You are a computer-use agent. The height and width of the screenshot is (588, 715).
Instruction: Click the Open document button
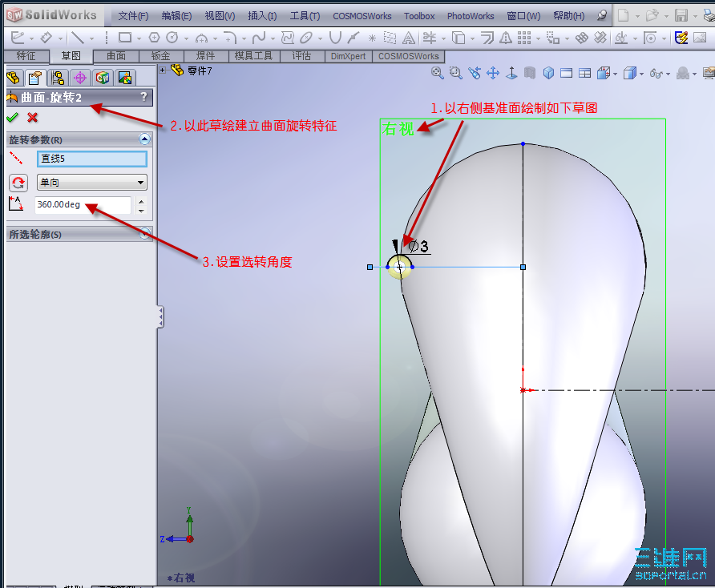click(x=652, y=15)
